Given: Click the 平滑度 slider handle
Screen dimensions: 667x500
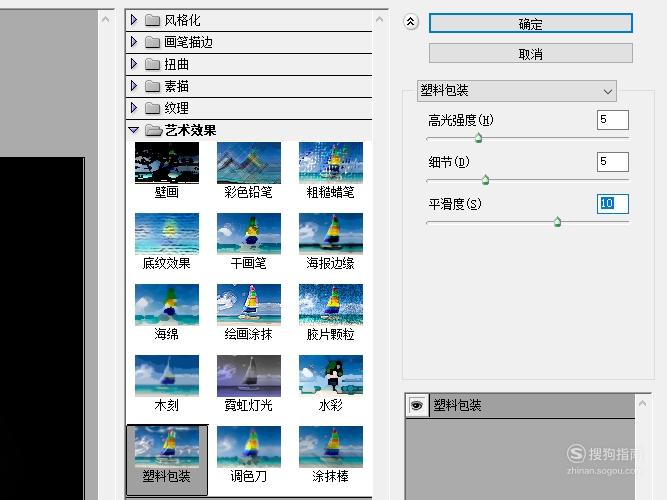Looking at the screenshot, I should pyautogui.click(x=557, y=222).
